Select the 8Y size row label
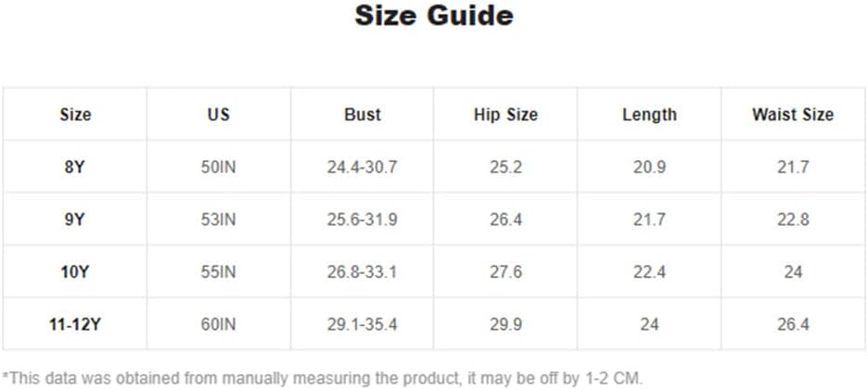Screen dimensions: 868x389 point(75,167)
